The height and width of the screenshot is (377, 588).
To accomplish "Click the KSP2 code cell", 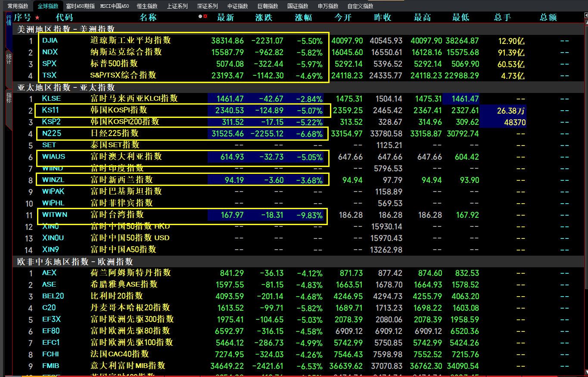I will click(x=51, y=122).
